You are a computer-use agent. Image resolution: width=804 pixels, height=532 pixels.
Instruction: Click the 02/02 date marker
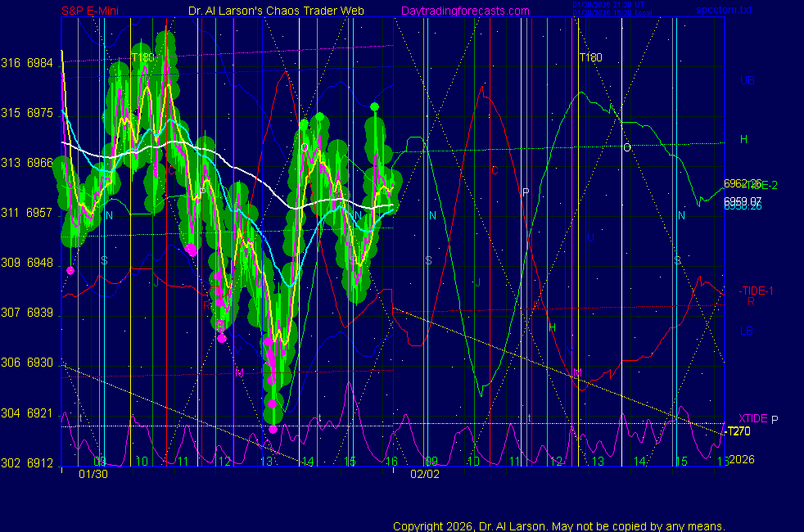point(425,474)
